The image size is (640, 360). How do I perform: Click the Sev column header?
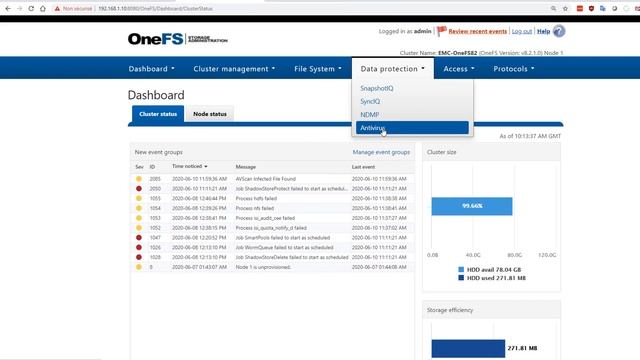[139, 167]
